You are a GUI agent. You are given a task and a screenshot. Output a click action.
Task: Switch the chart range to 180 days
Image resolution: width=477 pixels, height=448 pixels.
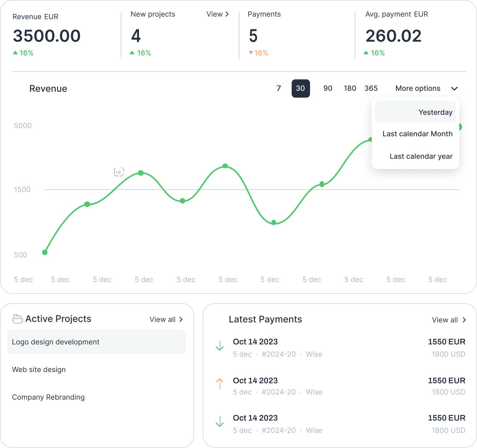point(350,88)
